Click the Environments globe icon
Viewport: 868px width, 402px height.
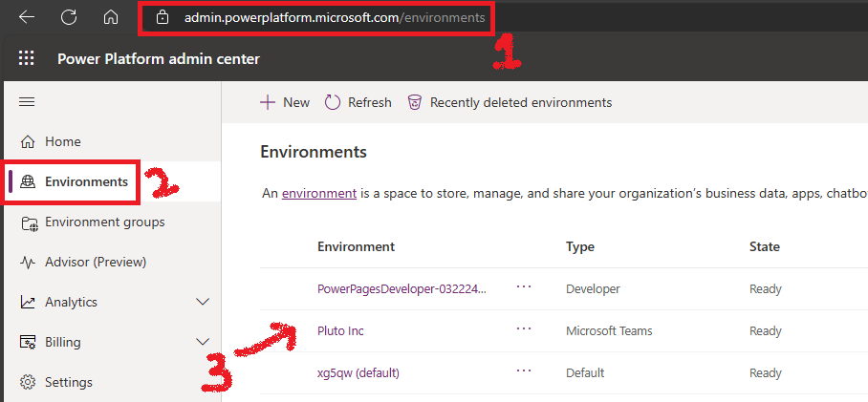27,182
